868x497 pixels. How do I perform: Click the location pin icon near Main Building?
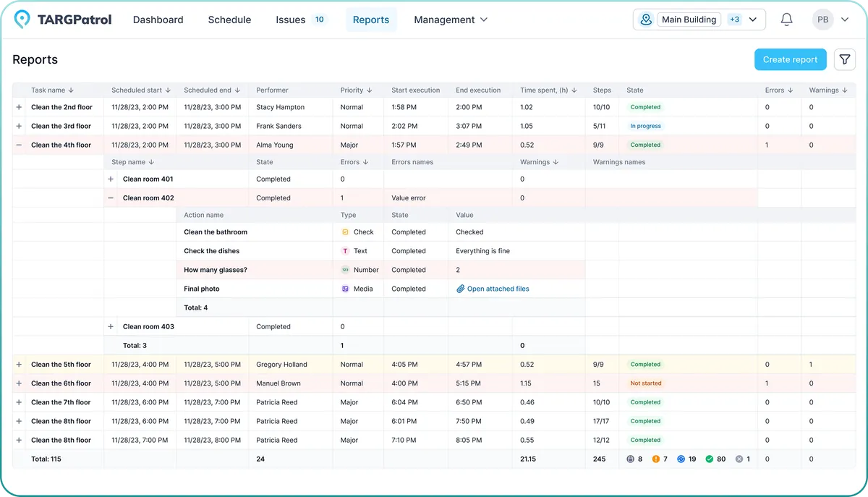coord(645,20)
